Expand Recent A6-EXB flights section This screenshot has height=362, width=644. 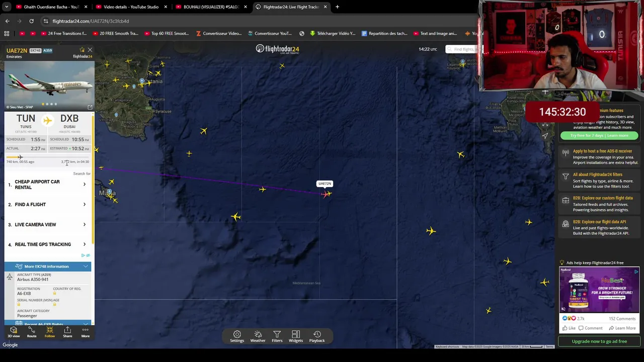coord(48,324)
